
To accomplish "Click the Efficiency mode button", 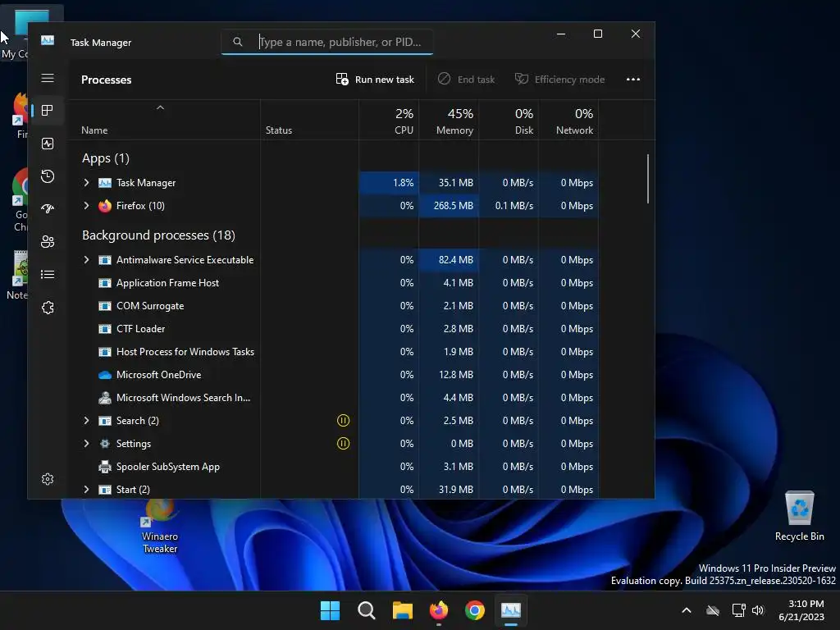I will point(559,80).
